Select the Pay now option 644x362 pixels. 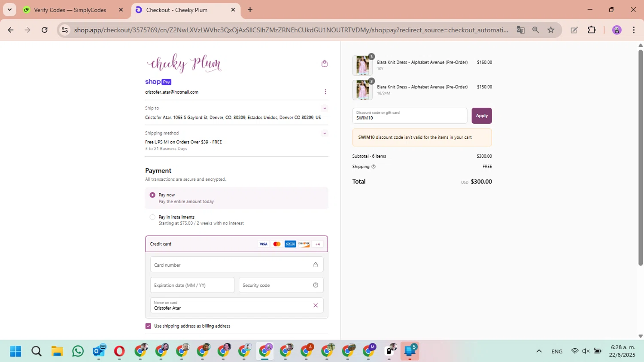point(237,198)
